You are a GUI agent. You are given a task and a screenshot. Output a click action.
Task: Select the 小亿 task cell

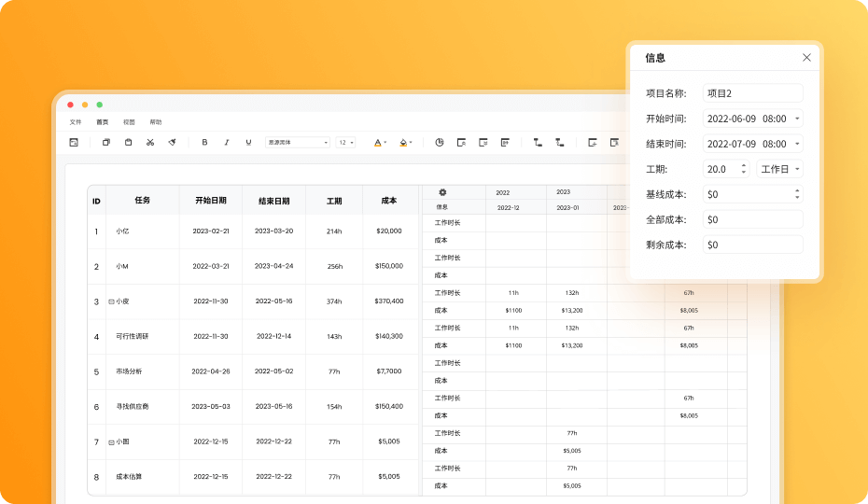(x=142, y=231)
